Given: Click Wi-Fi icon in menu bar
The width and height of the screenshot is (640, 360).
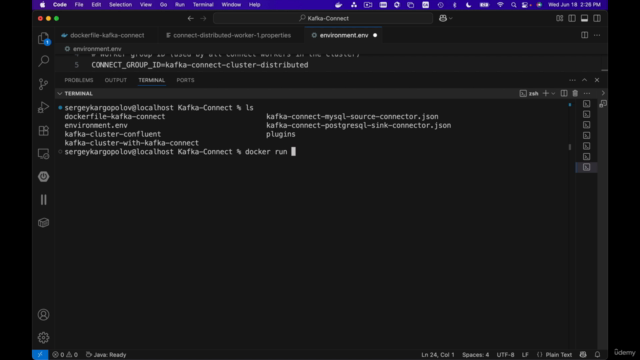Looking at the screenshot, I should click(500, 4).
